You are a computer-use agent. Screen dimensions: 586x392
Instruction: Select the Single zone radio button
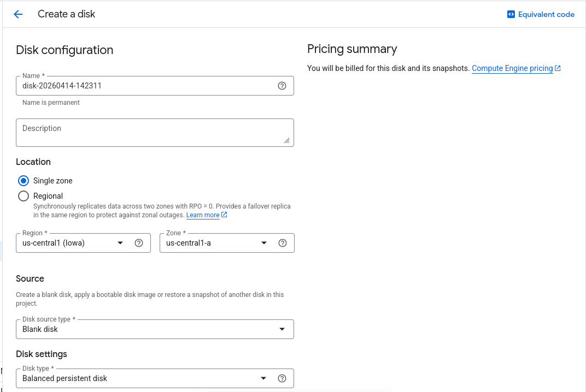(24, 181)
